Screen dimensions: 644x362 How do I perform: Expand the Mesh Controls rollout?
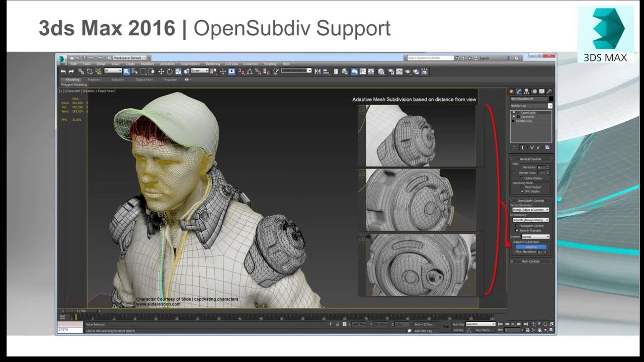click(530, 261)
